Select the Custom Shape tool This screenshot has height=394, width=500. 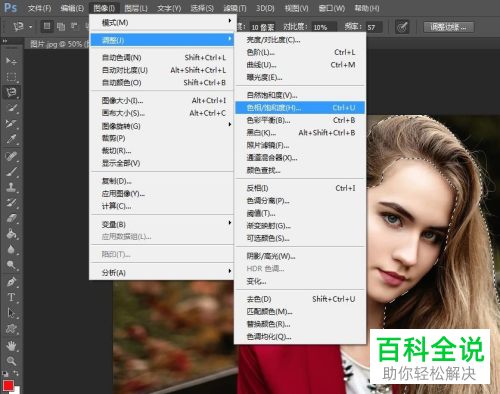coord(11,329)
